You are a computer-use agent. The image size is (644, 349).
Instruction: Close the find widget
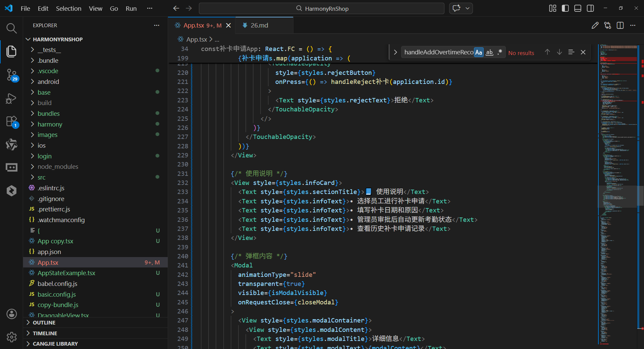click(x=583, y=52)
